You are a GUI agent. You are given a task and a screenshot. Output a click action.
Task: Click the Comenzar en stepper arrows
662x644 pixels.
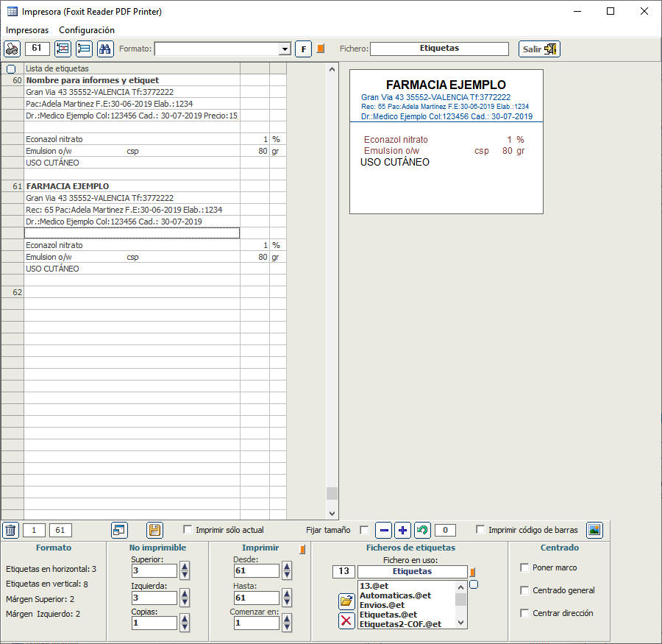pyautogui.click(x=287, y=623)
